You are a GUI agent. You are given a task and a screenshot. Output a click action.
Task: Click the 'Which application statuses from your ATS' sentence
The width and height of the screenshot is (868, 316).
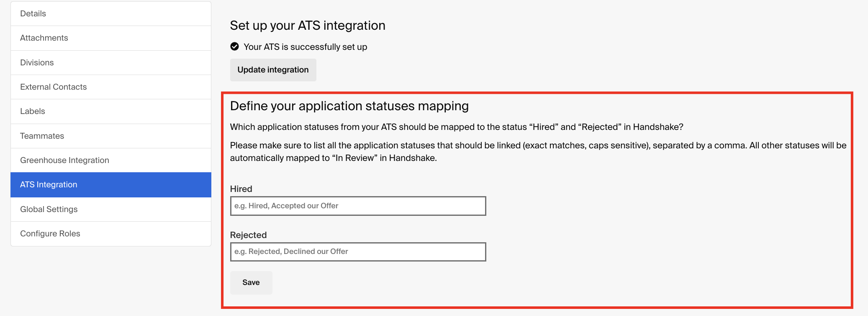(x=456, y=127)
